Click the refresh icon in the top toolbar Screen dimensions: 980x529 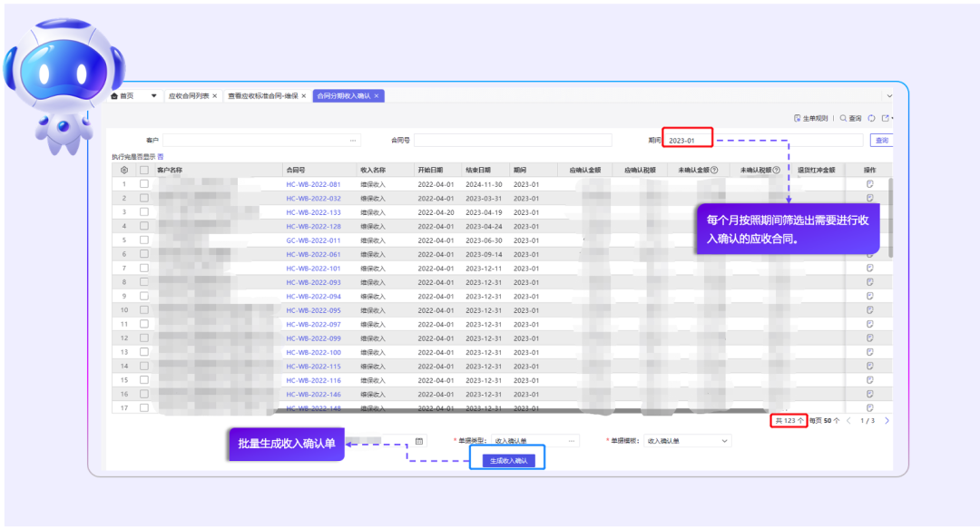(871, 118)
